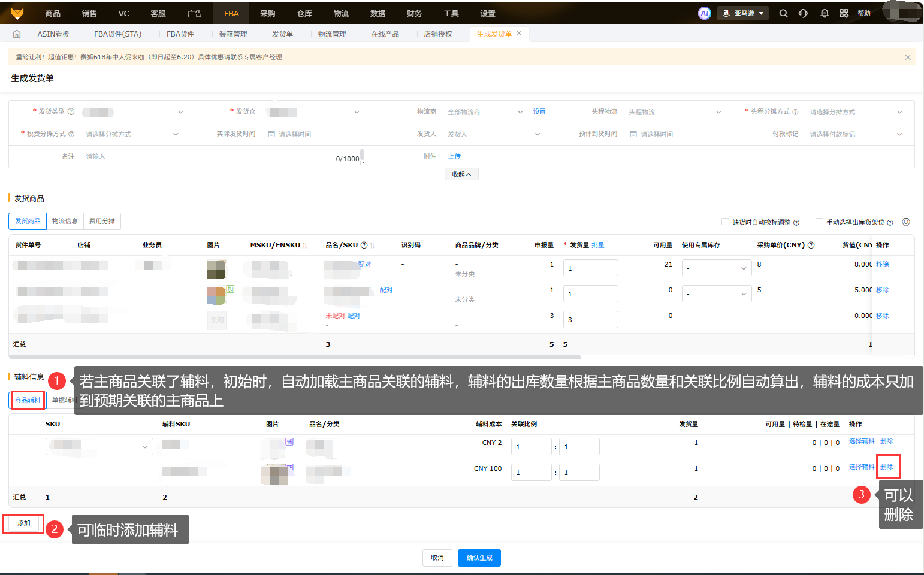Open table column settings hexagon icon
This screenshot has height=575, width=924.
(906, 222)
